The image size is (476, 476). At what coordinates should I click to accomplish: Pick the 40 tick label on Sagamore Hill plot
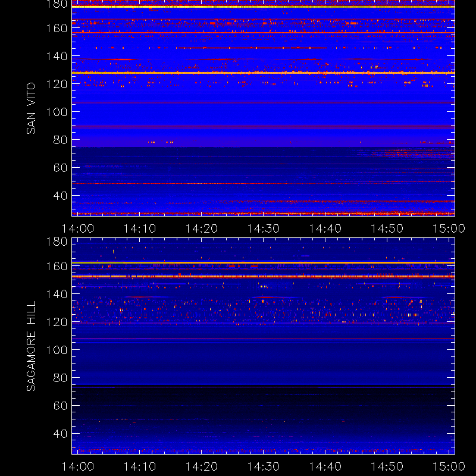click(60, 434)
